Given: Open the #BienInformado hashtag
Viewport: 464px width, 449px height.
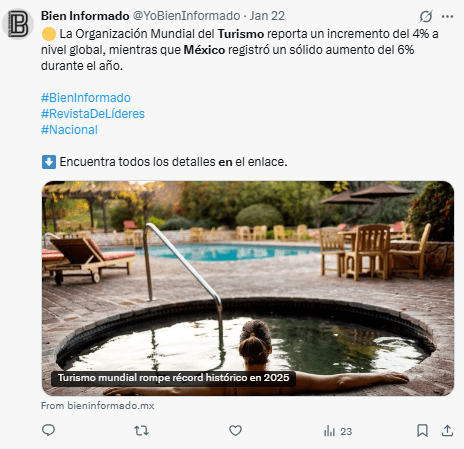Looking at the screenshot, I should (x=86, y=98).
